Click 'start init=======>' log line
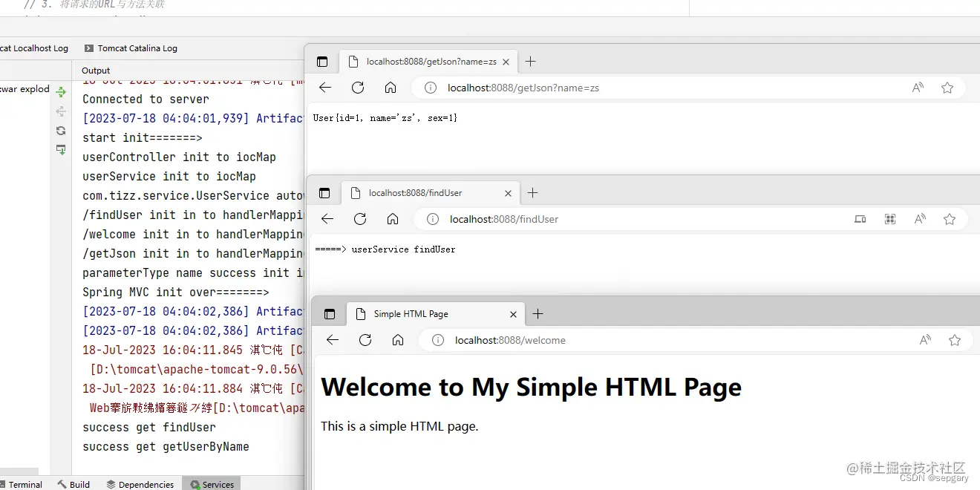The width and height of the screenshot is (980, 490). [142, 137]
